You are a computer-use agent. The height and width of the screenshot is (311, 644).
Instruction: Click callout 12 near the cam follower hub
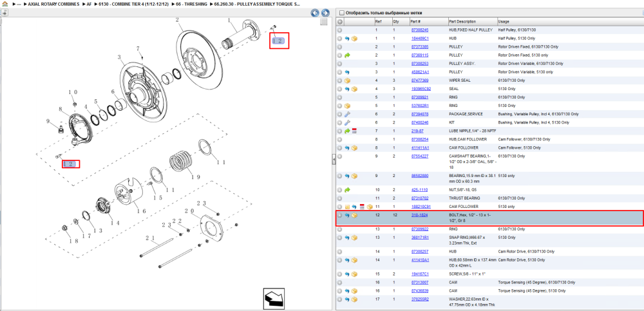(x=70, y=164)
